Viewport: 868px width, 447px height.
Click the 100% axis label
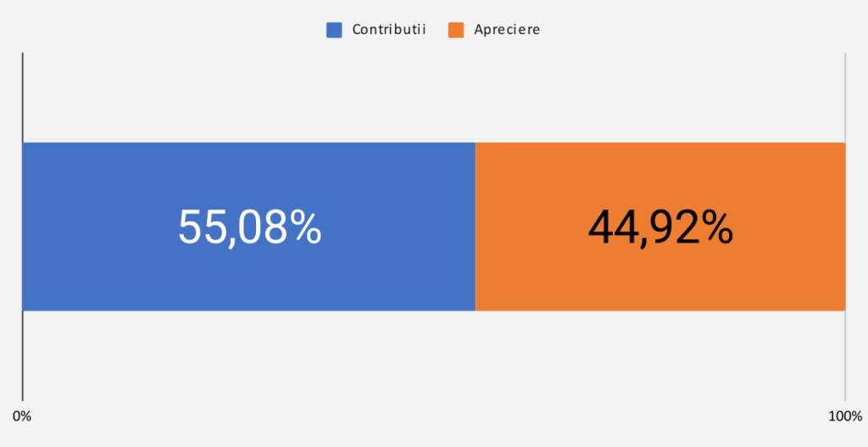(844, 416)
